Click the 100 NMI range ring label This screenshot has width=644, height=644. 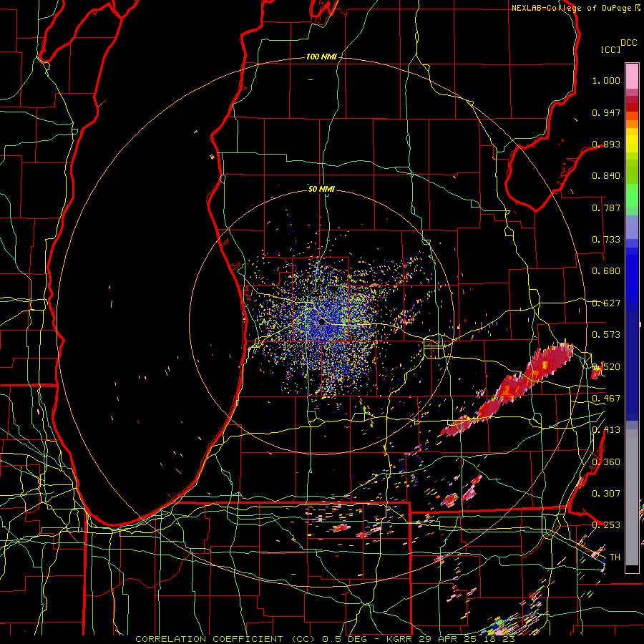pyautogui.click(x=321, y=57)
